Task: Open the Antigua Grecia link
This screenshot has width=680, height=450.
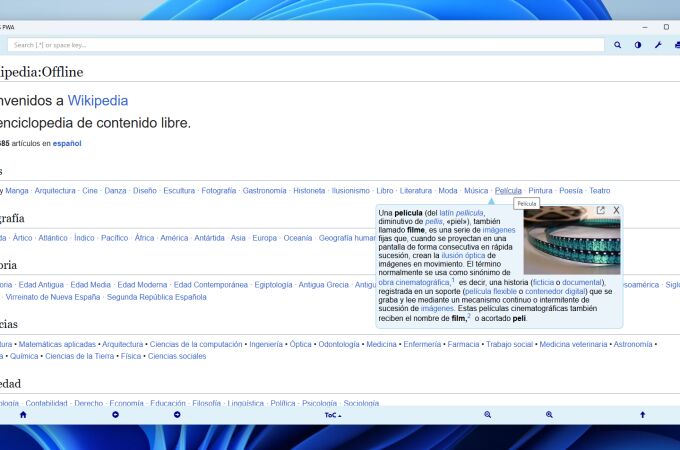Action: tap(324, 285)
